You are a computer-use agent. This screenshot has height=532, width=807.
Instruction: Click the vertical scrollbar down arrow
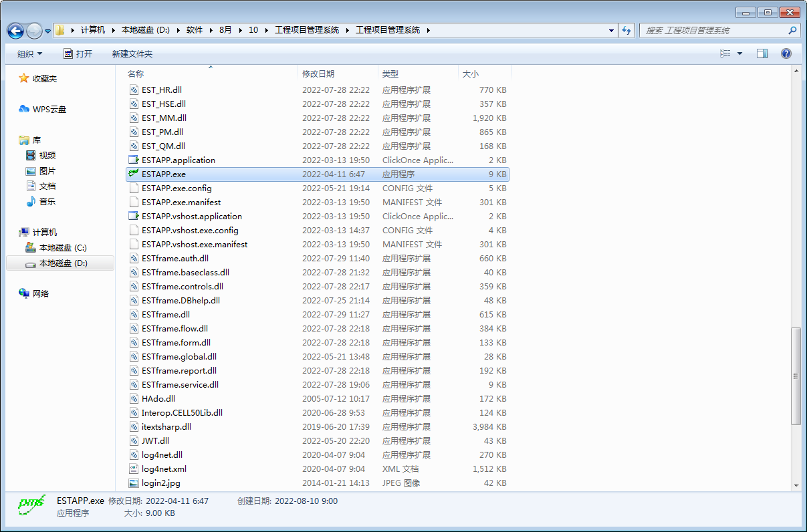point(796,485)
